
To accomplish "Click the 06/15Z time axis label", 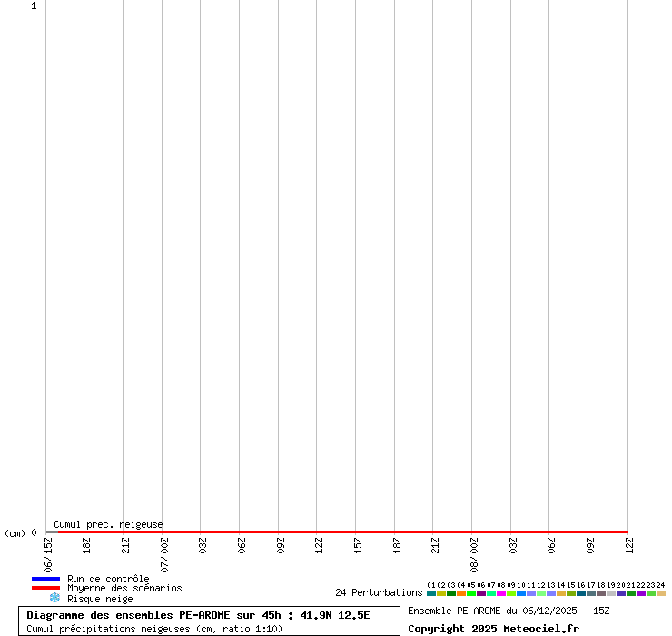I will 49,554.
